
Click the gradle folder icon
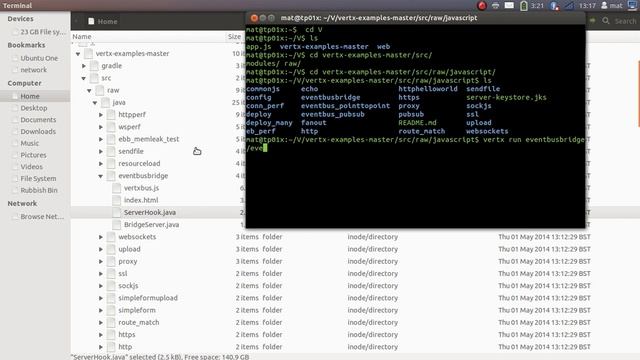pyautogui.click(x=94, y=66)
